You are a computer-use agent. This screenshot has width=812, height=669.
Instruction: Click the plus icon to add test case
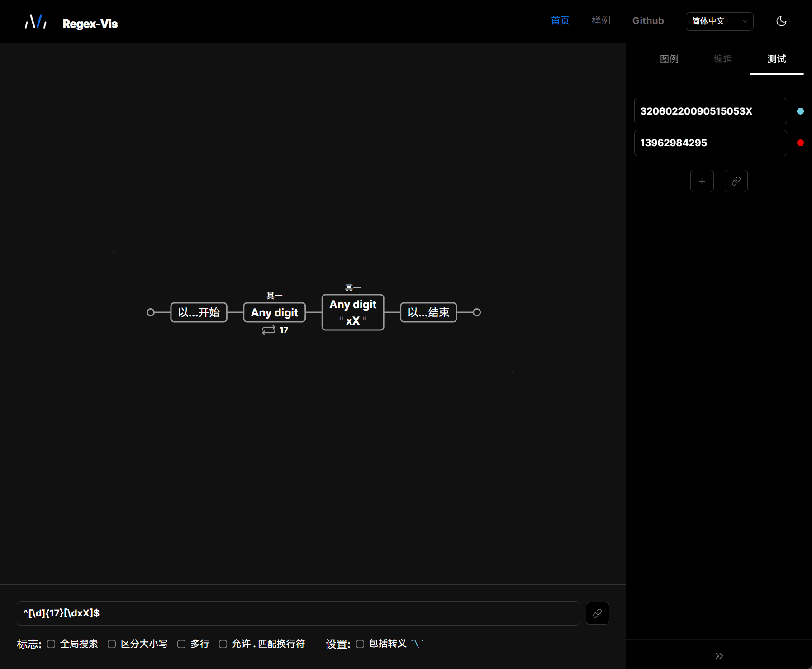[x=702, y=181]
